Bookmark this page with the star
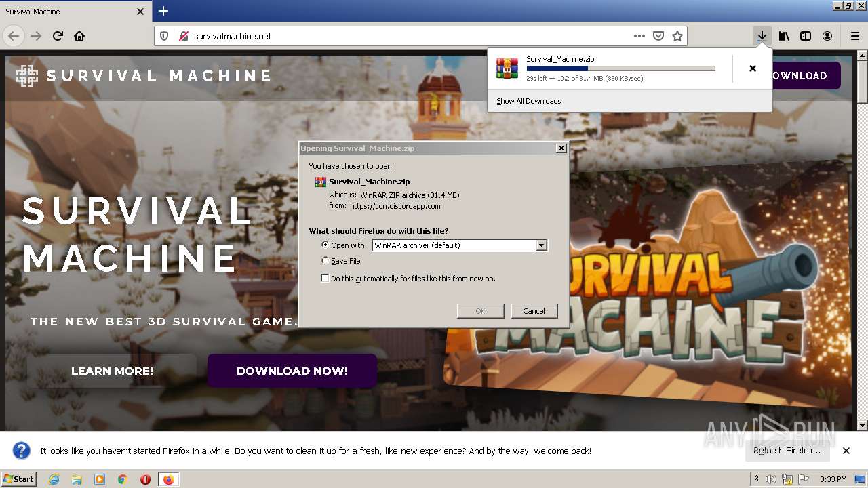 click(677, 36)
